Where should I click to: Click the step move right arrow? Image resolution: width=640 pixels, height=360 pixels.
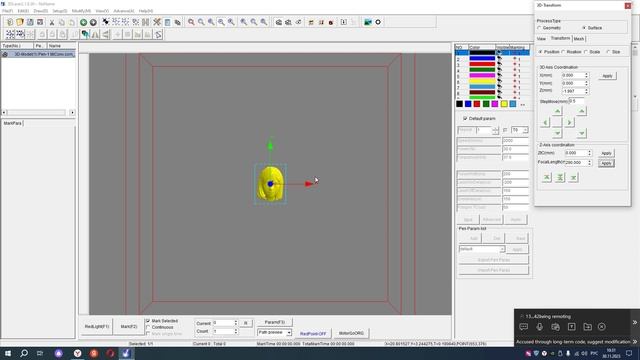[x=569, y=122]
